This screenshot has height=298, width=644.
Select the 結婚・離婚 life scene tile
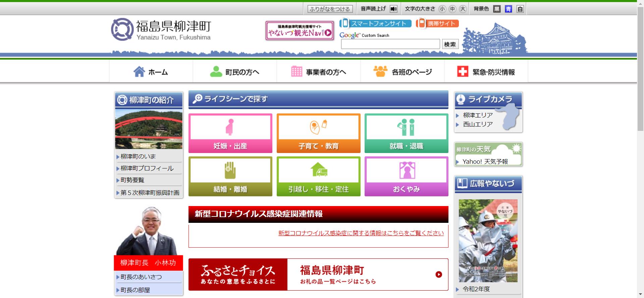click(230, 176)
